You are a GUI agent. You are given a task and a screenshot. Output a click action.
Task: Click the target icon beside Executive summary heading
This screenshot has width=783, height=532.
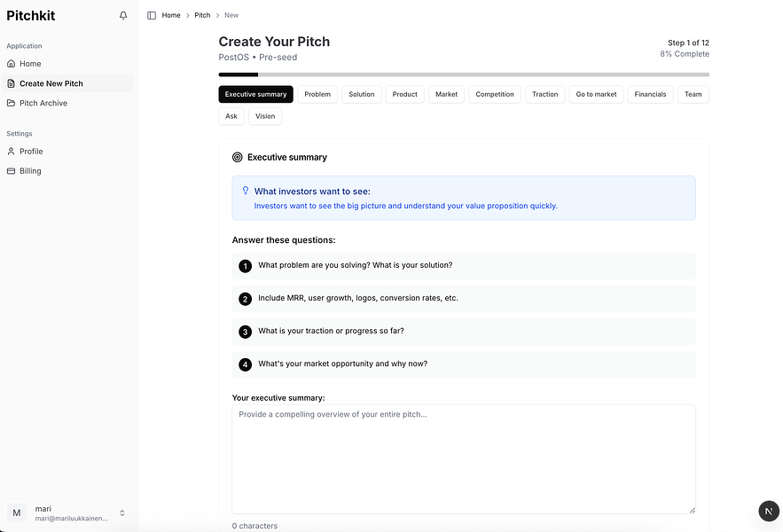(x=235, y=157)
